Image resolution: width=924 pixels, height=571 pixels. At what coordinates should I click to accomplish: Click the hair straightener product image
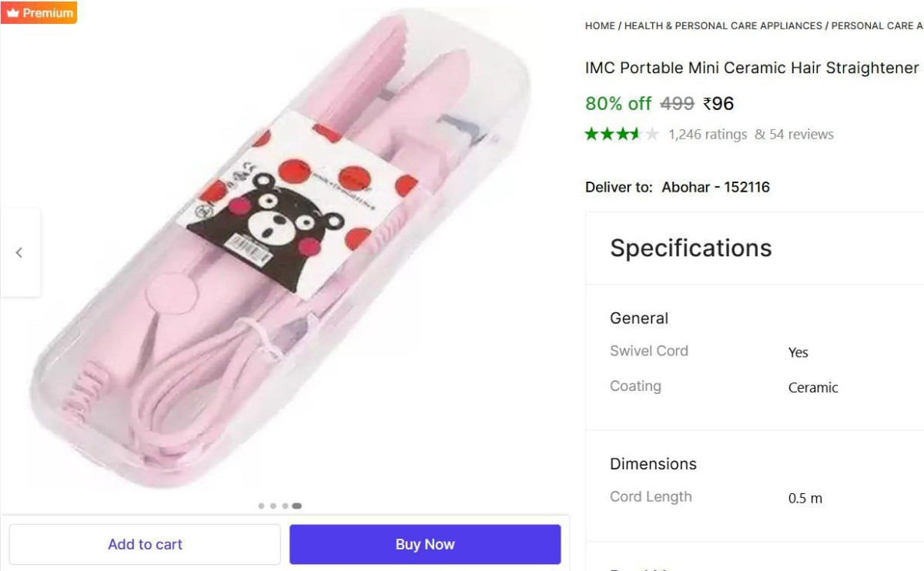coord(282,250)
